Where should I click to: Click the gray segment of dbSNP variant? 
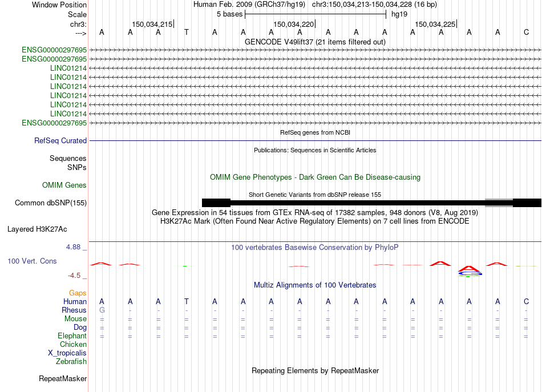(x=499, y=203)
